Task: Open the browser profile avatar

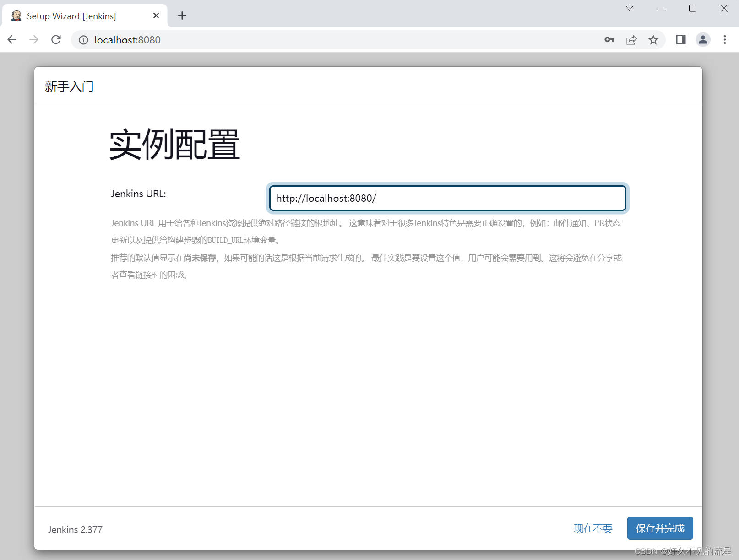Action: click(x=703, y=40)
